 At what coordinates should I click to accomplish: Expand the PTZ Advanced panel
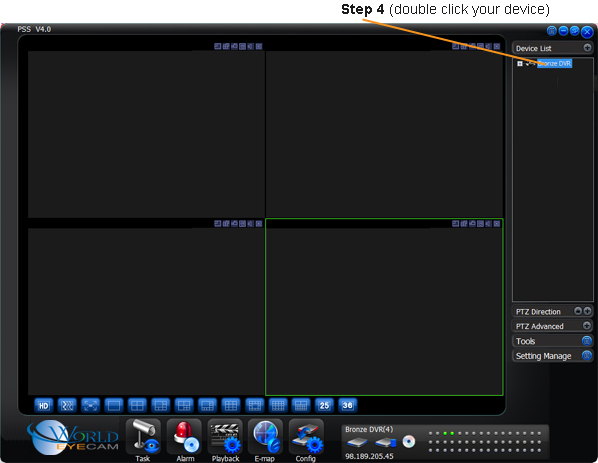point(587,326)
